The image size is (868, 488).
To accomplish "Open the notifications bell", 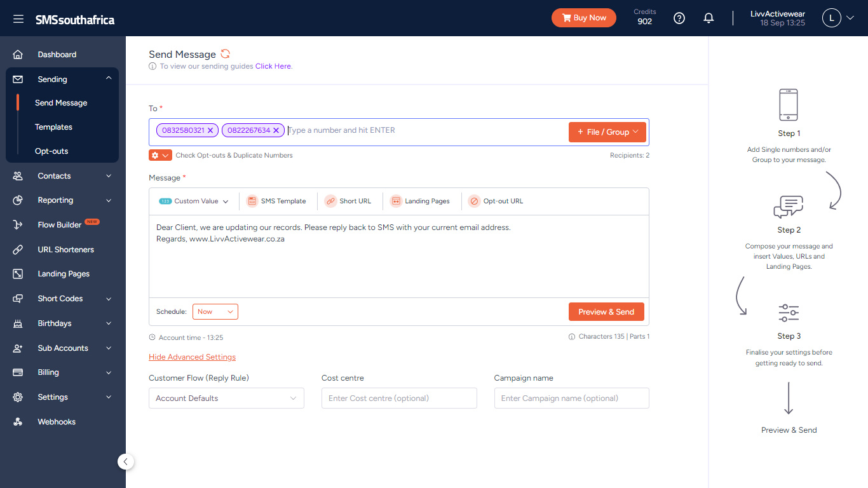I will [x=709, y=18].
